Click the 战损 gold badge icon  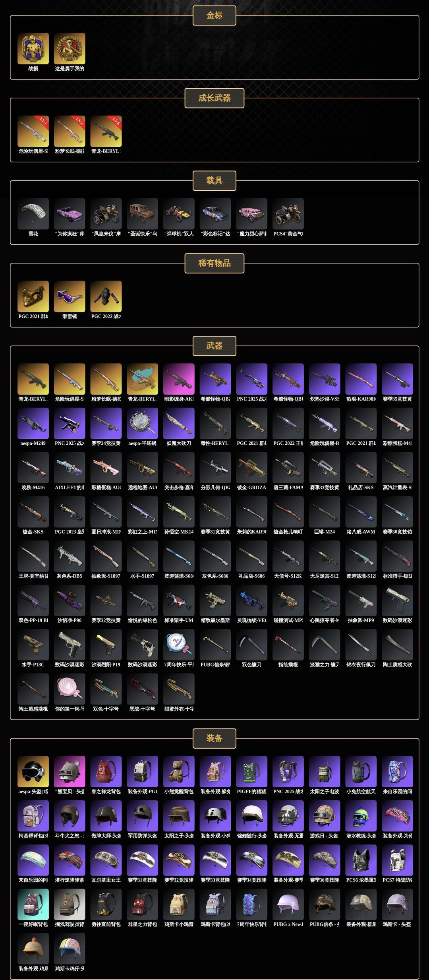[x=33, y=48]
